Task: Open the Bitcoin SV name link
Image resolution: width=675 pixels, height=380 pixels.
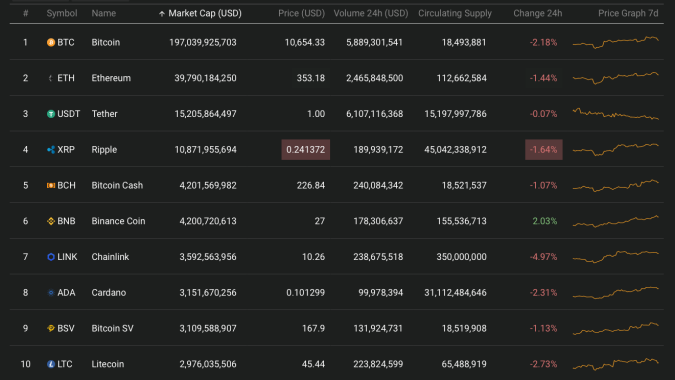Action: (112, 328)
